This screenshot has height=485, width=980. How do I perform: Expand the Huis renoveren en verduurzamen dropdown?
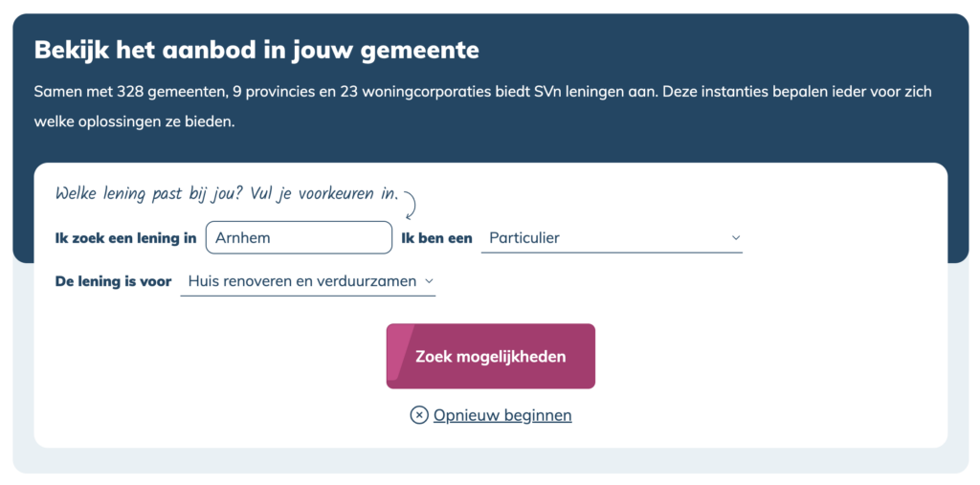point(307,281)
